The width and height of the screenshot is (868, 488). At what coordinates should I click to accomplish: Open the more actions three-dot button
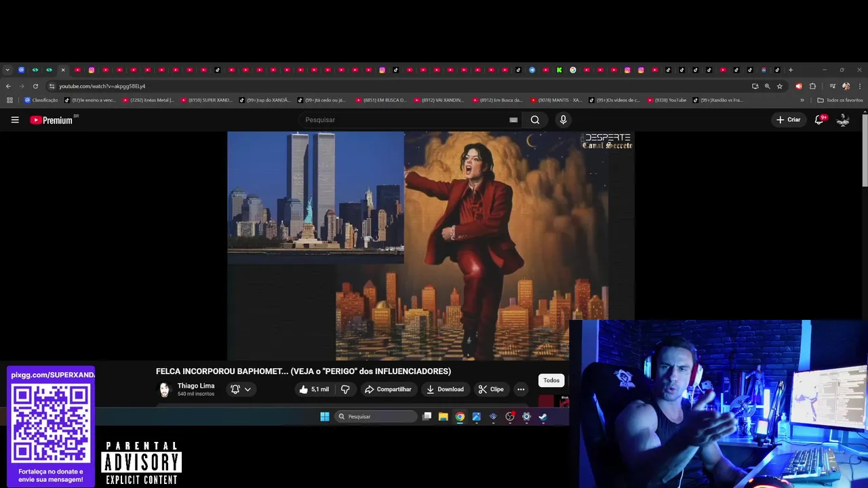pos(521,389)
